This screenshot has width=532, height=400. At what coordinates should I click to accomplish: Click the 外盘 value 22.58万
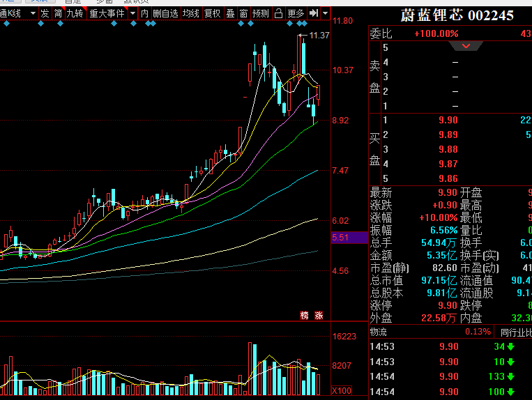tap(439, 318)
